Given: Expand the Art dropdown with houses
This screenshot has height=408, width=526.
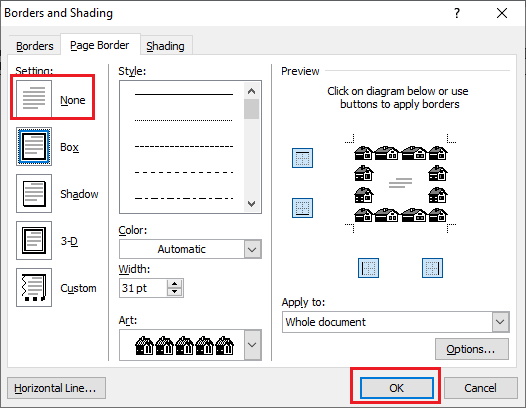Looking at the screenshot, I should click(190, 345).
